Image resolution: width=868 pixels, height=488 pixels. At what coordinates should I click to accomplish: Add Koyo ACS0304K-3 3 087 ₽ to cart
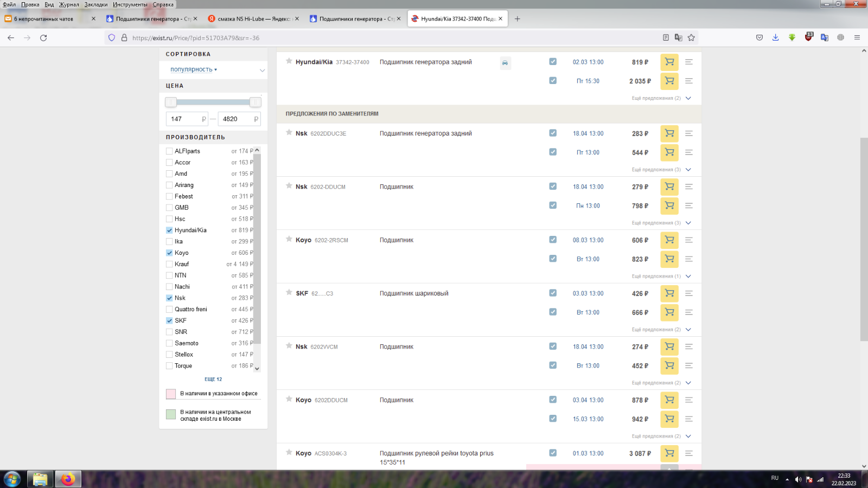point(669,453)
